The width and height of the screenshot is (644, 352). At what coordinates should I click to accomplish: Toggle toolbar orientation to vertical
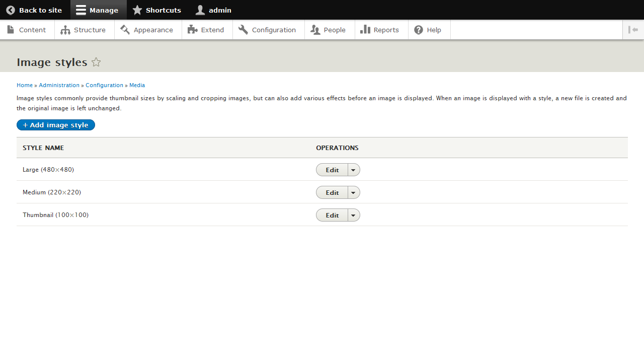[633, 30]
